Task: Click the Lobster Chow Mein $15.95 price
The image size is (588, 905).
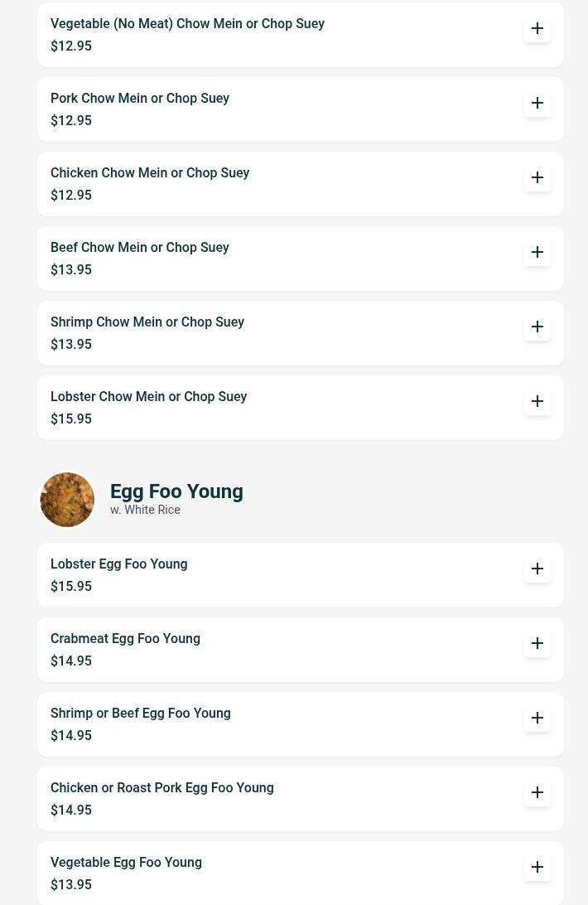Action: tap(71, 419)
